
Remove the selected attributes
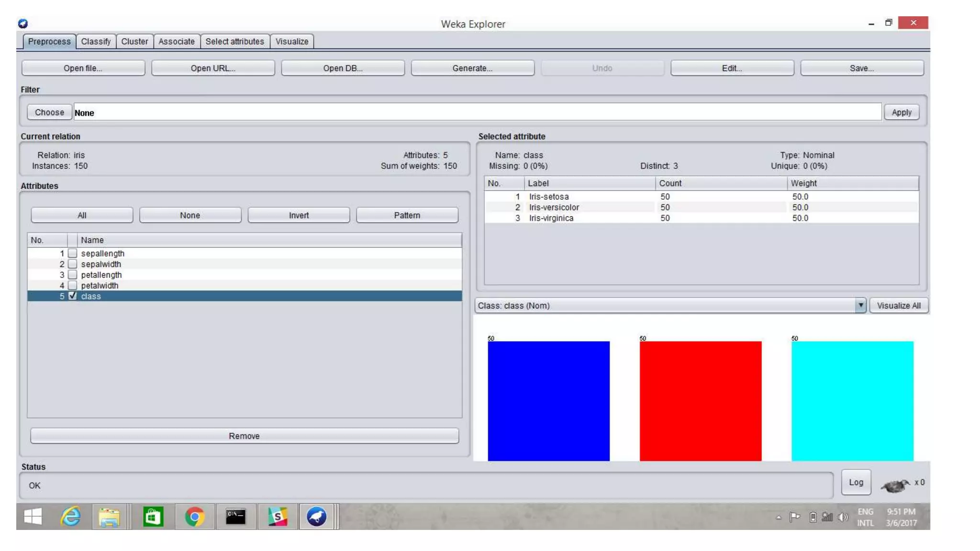(x=245, y=436)
